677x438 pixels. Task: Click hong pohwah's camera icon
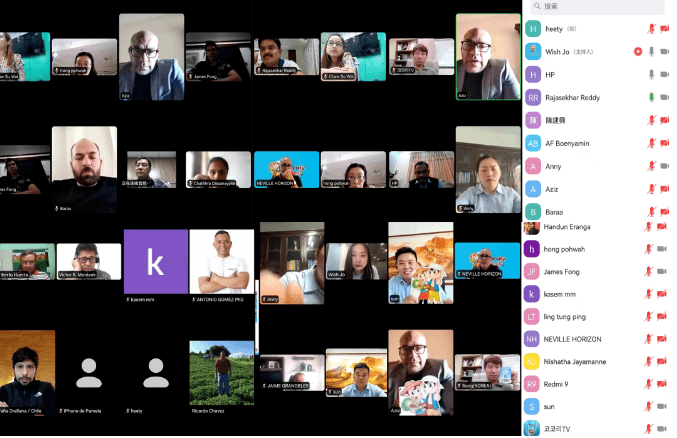663,249
